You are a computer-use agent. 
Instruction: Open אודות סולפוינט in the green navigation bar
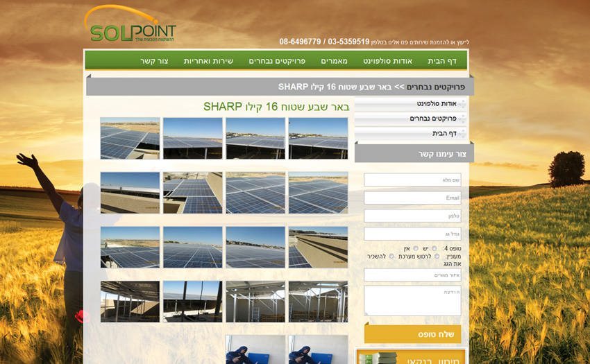[387, 61]
